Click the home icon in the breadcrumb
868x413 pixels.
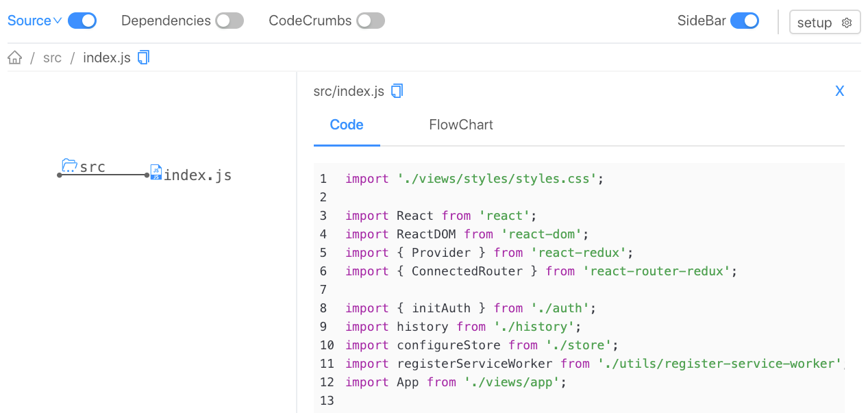[x=14, y=57]
